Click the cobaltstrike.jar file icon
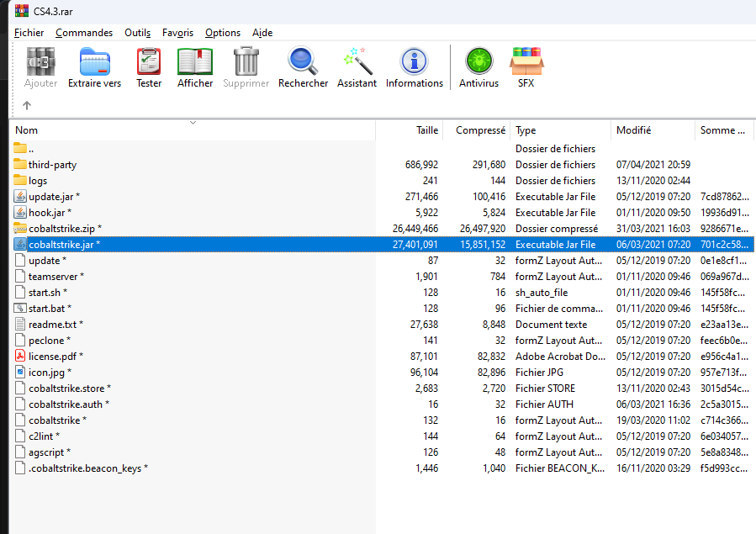This screenshot has width=756, height=534. coord(20,245)
